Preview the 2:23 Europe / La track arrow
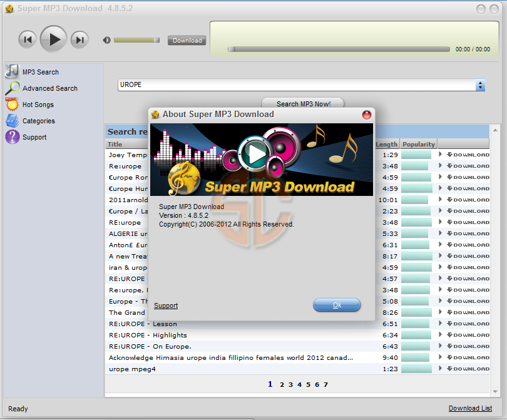507x420 pixels. pyautogui.click(x=440, y=210)
